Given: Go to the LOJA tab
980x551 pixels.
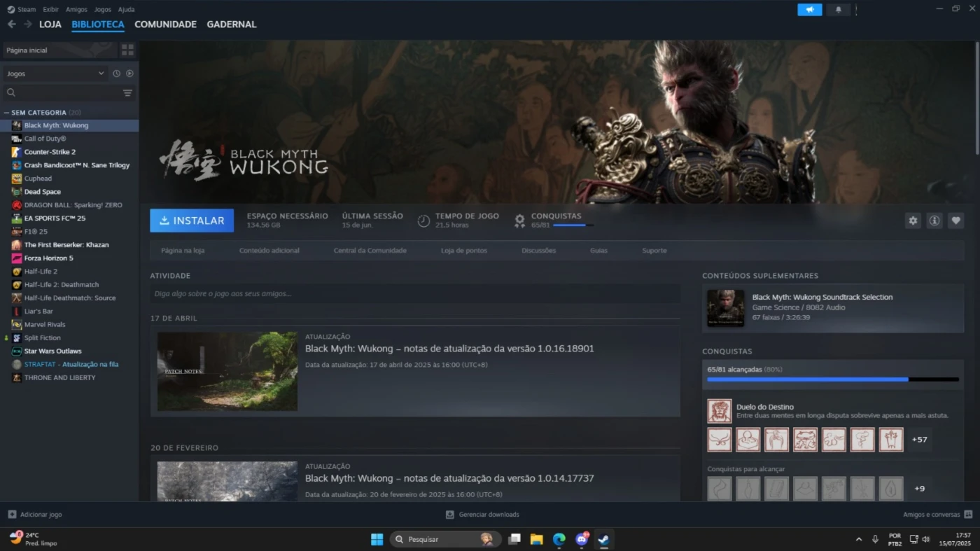Looking at the screenshot, I should tap(50, 24).
